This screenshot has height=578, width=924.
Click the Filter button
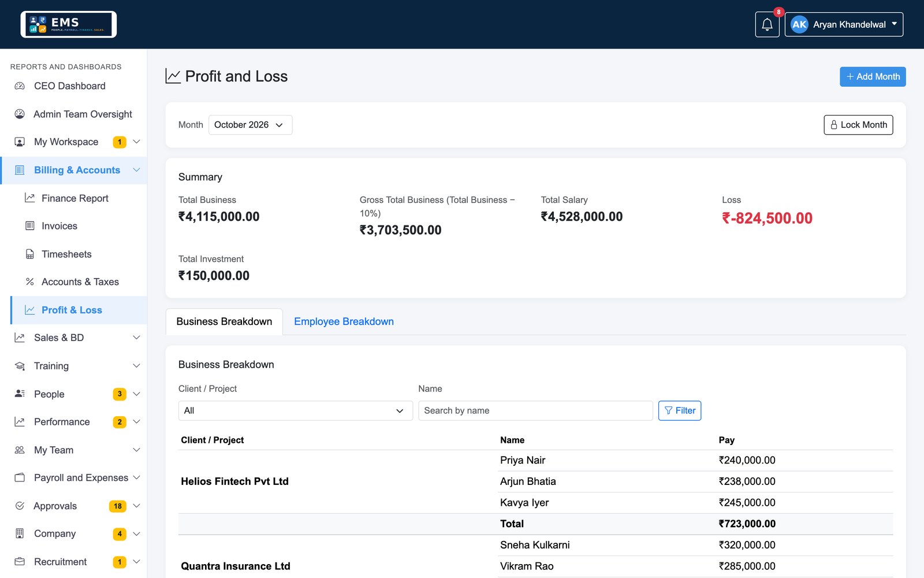[680, 411]
